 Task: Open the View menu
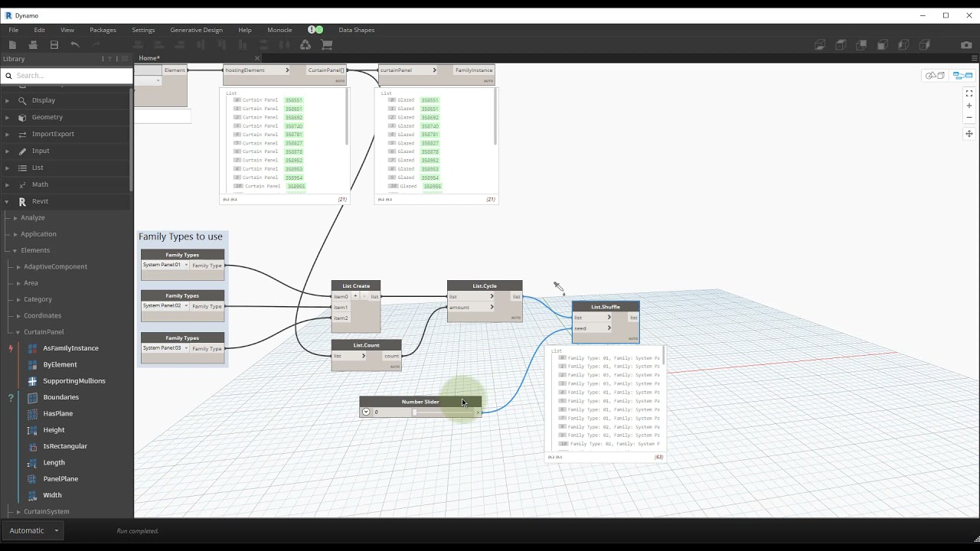[x=67, y=30]
